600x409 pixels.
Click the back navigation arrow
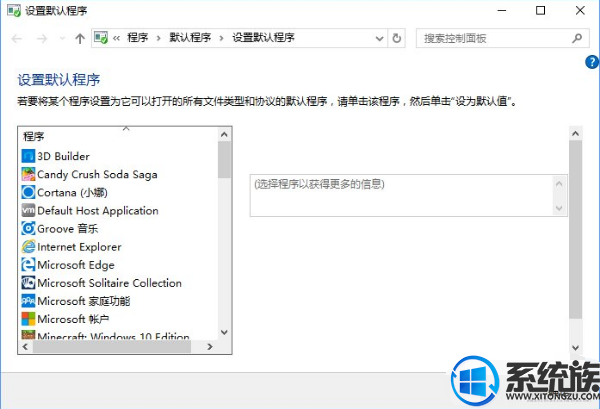coord(17,38)
